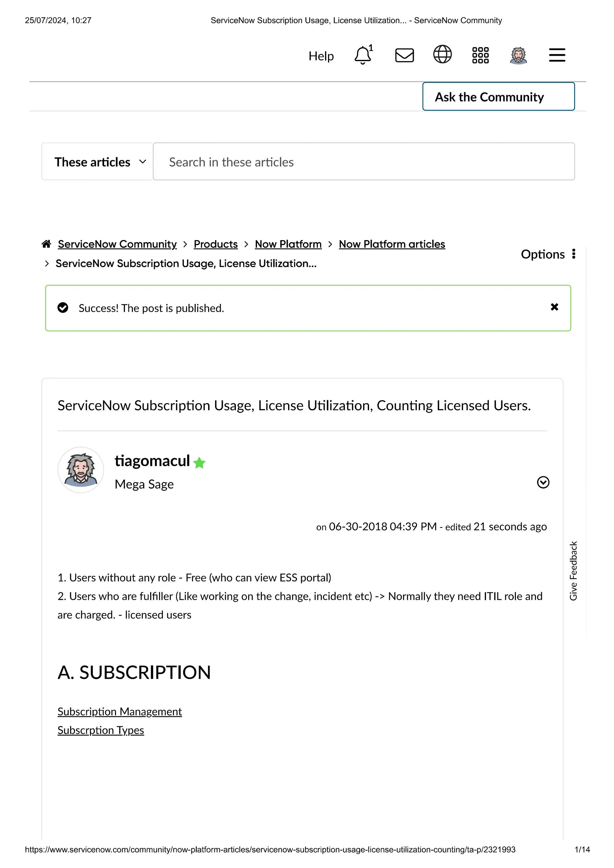Open the user profile avatar in header
The image size is (614, 868).
click(518, 55)
